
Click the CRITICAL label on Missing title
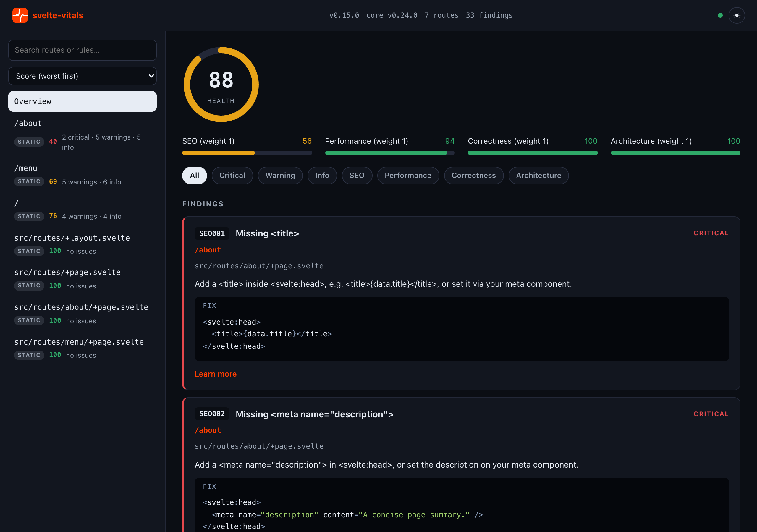click(711, 233)
